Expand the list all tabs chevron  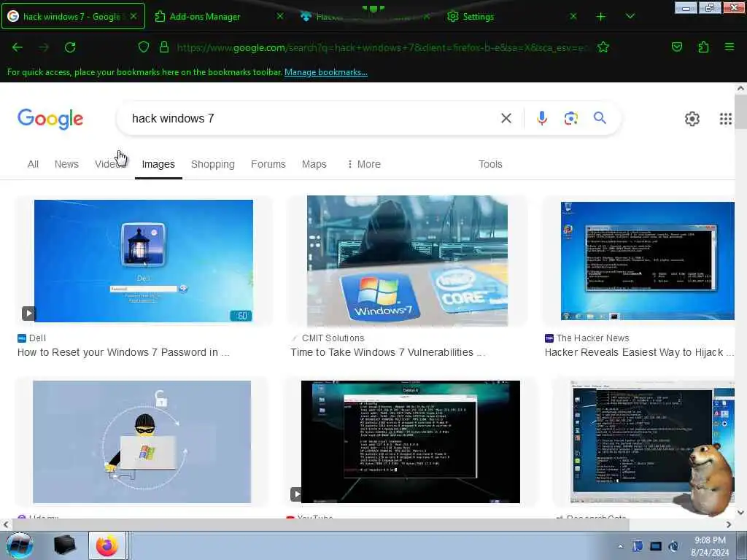630,17
